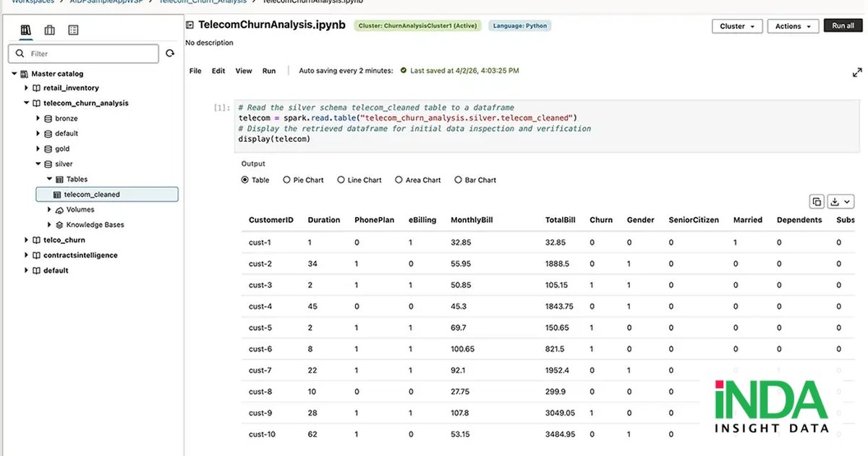Open the catalog tab icon in sidebar

point(26,30)
